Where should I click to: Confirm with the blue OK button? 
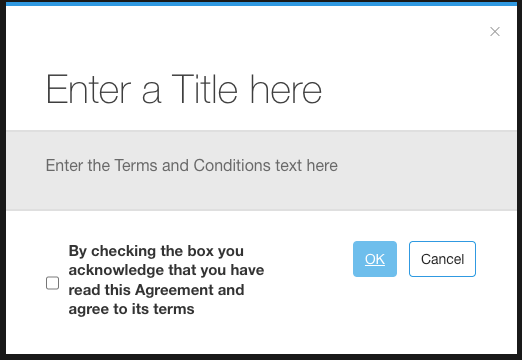[375, 259]
